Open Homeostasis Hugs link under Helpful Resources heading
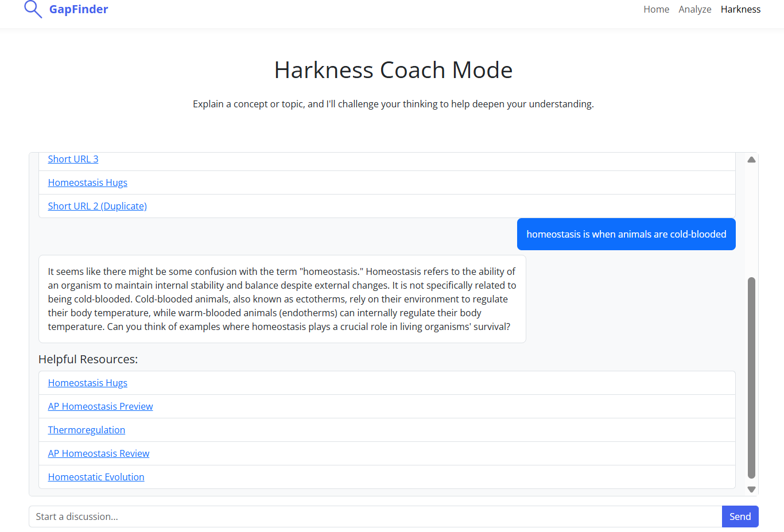Screen dimensions: 784x532 point(88,383)
